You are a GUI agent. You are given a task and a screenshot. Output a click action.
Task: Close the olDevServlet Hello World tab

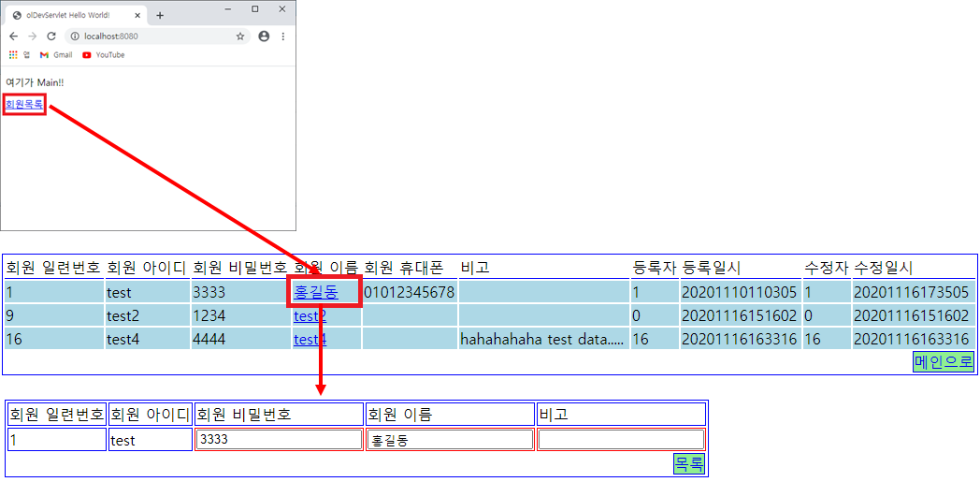click(137, 15)
